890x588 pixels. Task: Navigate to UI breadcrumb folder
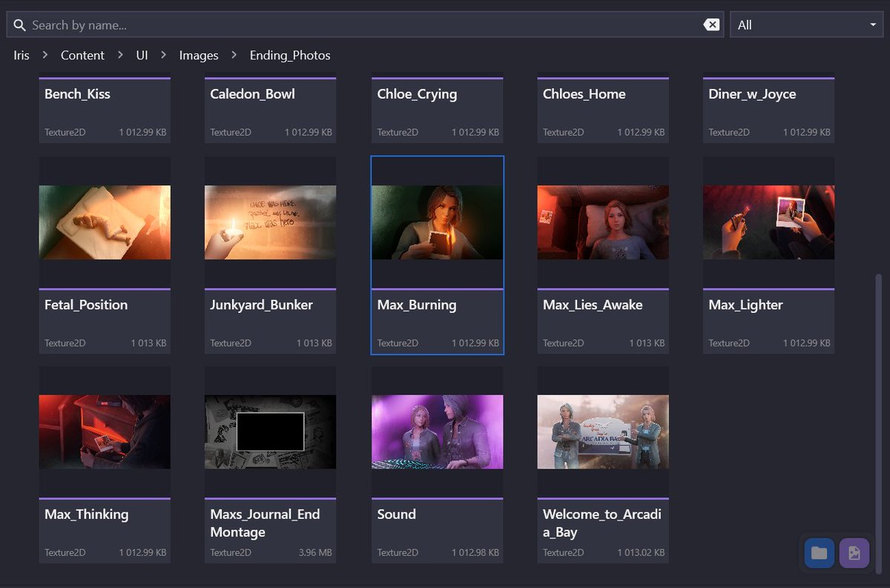point(142,56)
